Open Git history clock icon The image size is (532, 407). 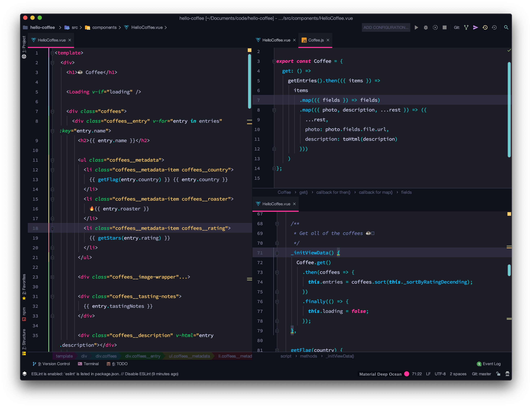point(485,27)
